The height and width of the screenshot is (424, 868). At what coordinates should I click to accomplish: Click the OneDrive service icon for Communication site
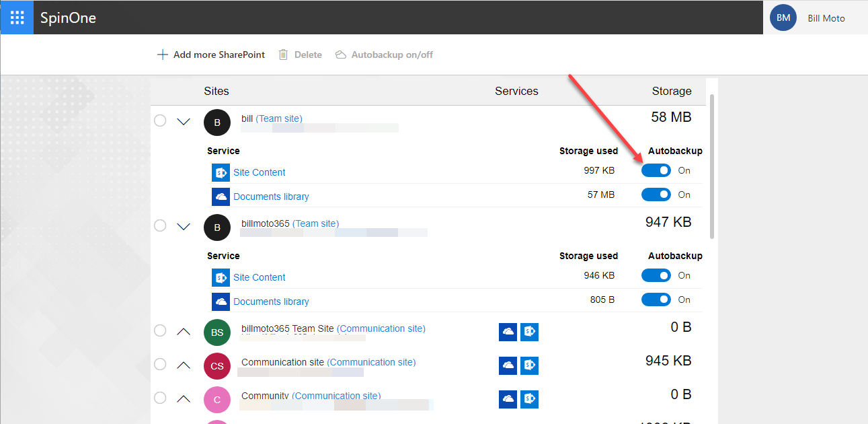(x=508, y=365)
